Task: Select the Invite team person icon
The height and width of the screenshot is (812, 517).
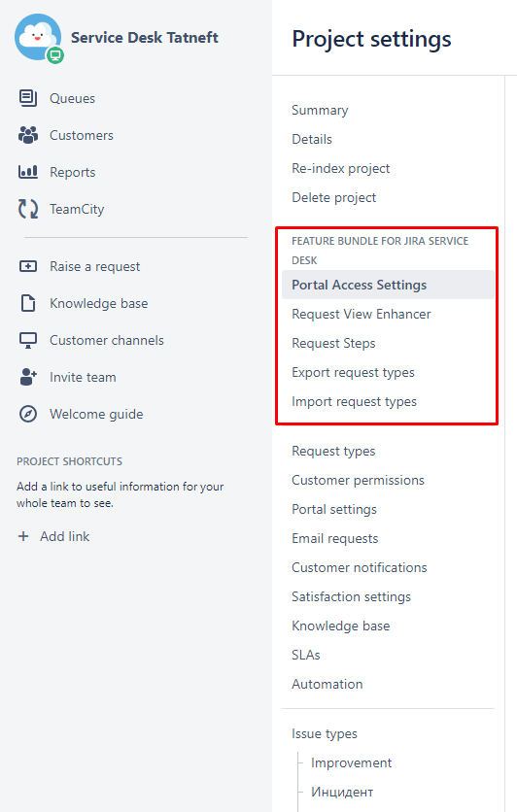Action: click(28, 377)
